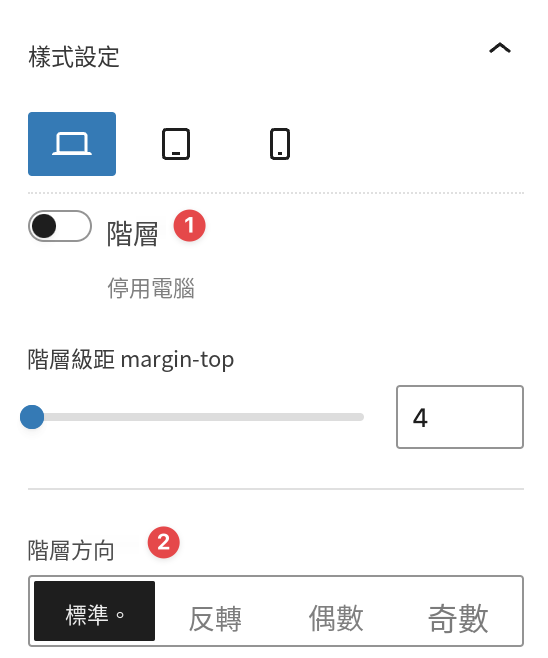Image resolution: width=548 pixels, height=658 pixels.
Task: Click the 停用電腦 help text
Action: tap(151, 288)
